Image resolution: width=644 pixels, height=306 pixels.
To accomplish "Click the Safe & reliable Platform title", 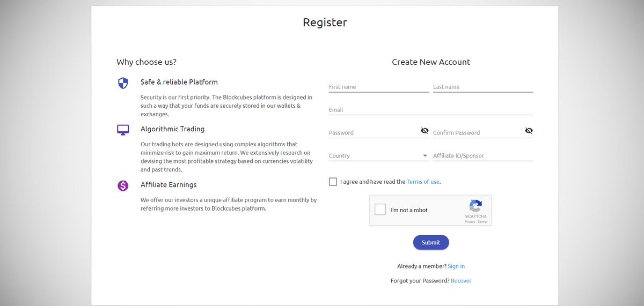I will coord(179,82).
